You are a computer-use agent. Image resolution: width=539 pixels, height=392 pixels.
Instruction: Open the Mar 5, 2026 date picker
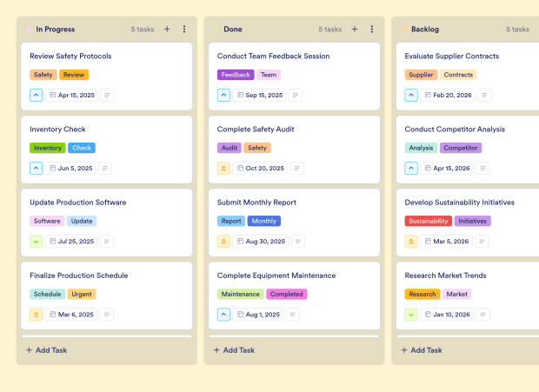[x=447, y=242]
